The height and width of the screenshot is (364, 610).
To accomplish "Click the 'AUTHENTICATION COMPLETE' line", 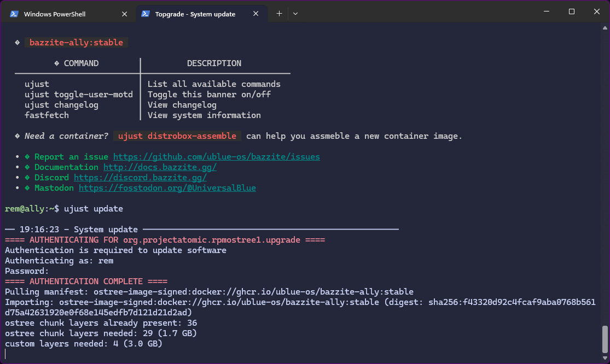I will point(86,281).
